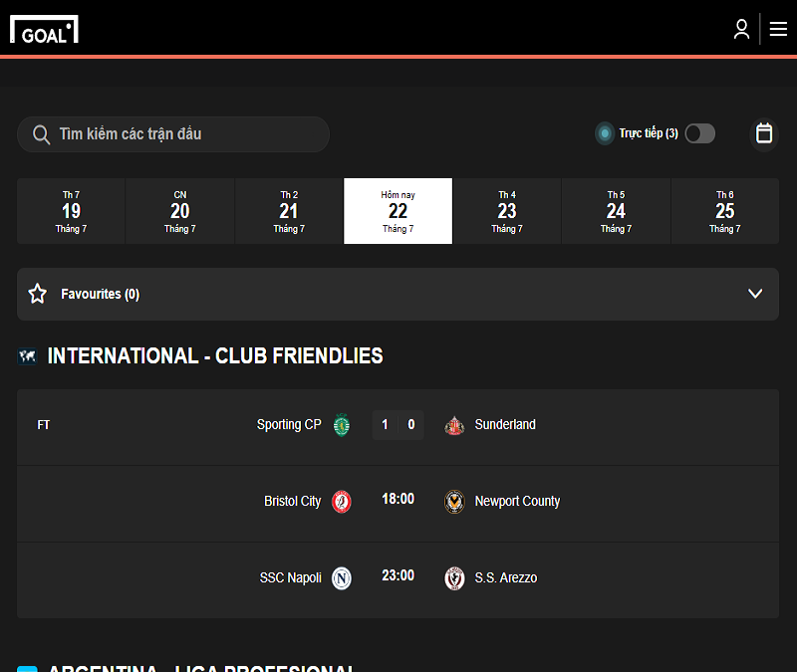The width and height of the screenshot is (797, 672).
Task: Click the SSC Napoli crest
Action: 342,578
